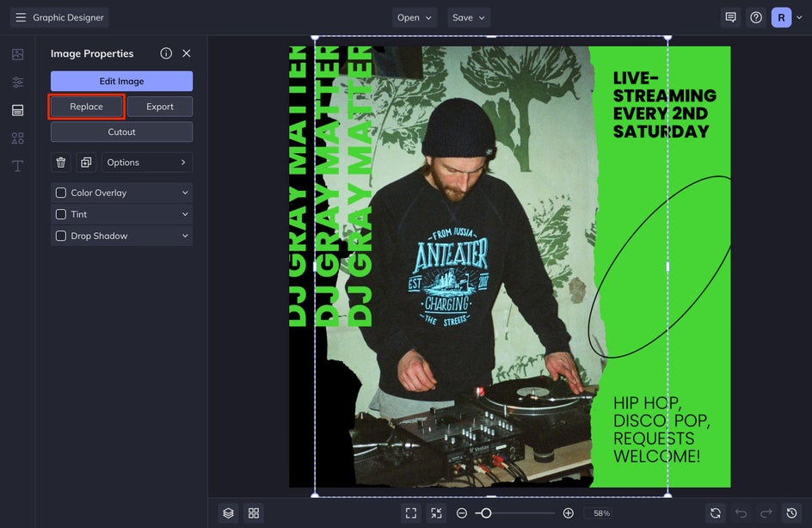Open the Customize sliders sidebar icon
Image resolution: width=812 pixels, height=528 pixels.
coord(17,82)
